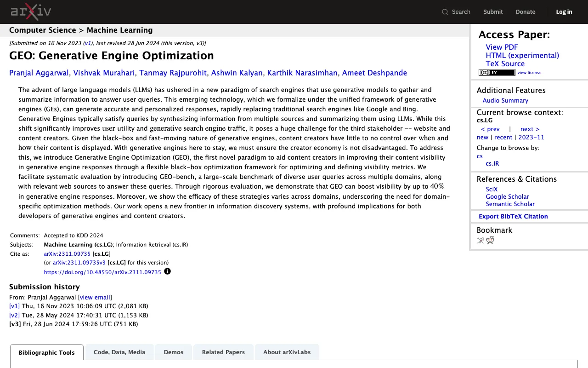Open the HTML (experimental) version

522,55
